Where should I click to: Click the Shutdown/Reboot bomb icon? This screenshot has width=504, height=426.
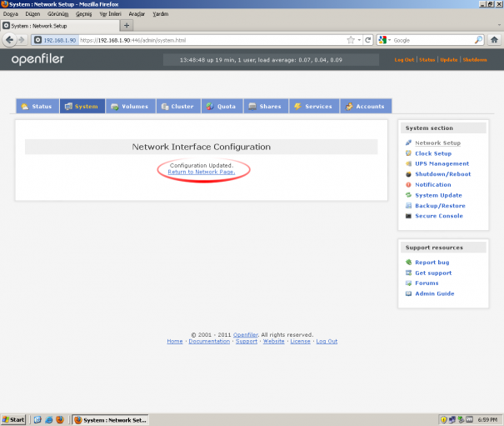pos(408,174)
